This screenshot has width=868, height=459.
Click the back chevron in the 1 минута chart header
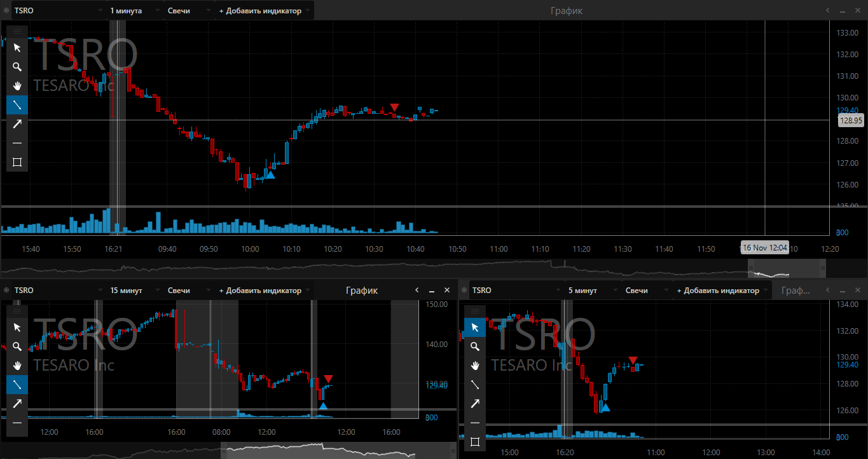[x=828, y=10]
